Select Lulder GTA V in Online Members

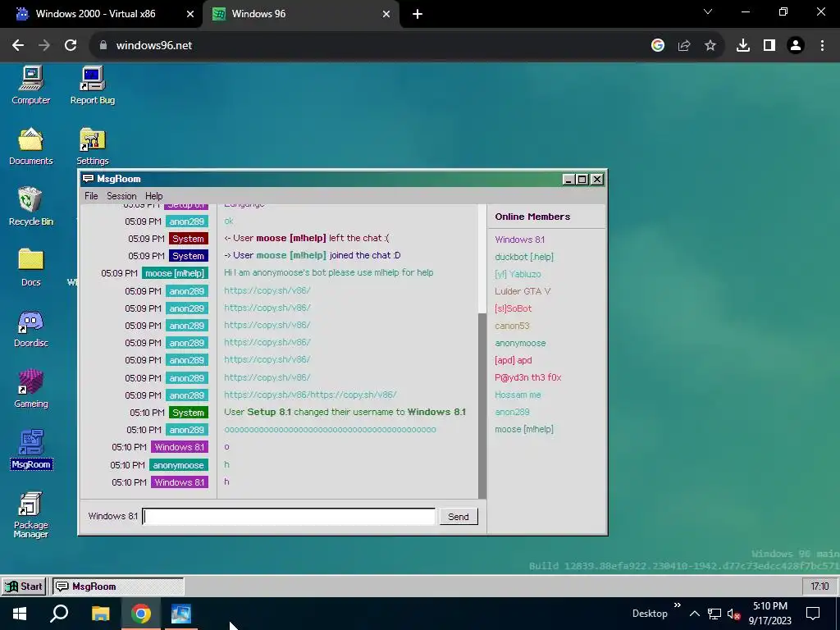tap(523, 291)
